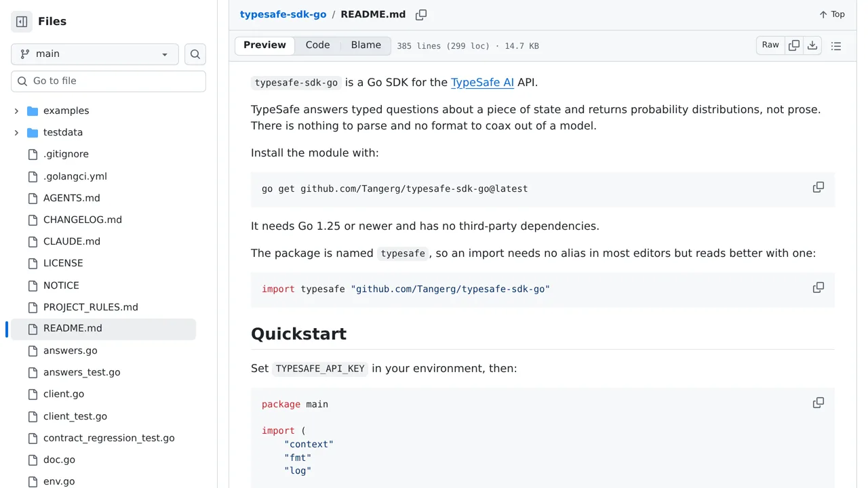This screenshot has height=488, width=868.
Task: Open the testdata folder
Action: (x=63, y=132)
